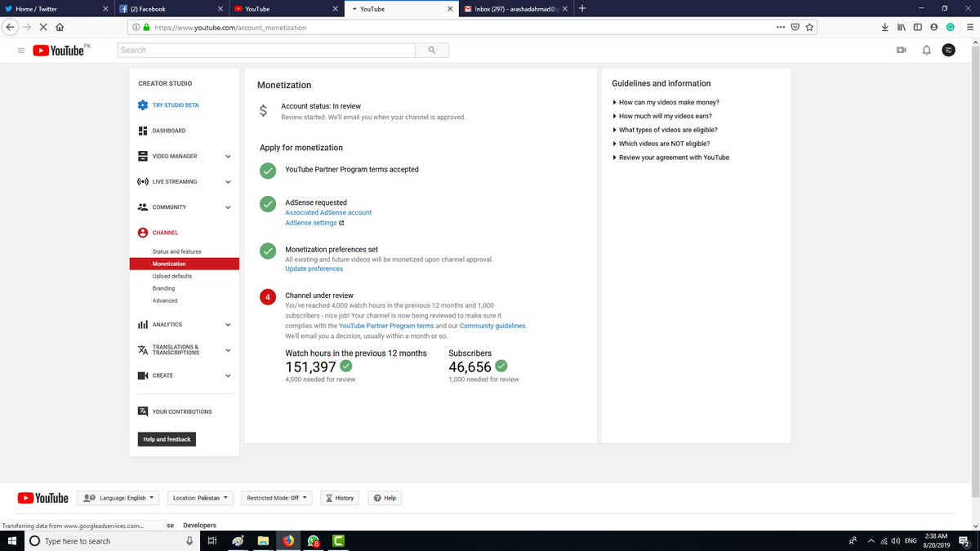The width and height of the screenshot is (980, 551).
Task: Open YouTube Partner Program terms link
Action: tap(386, 326)
